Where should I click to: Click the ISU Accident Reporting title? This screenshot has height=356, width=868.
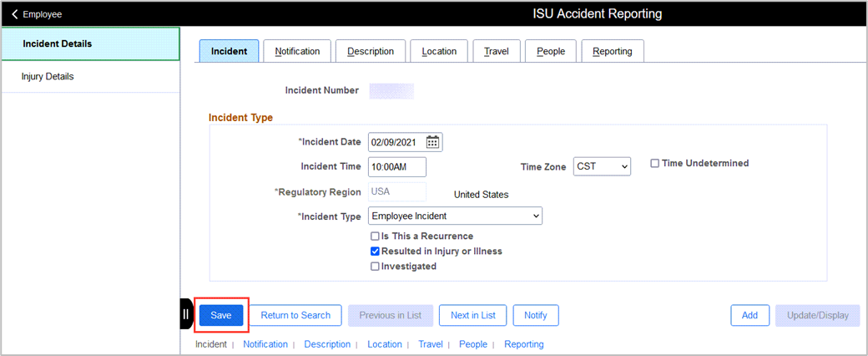click(598, 14)
